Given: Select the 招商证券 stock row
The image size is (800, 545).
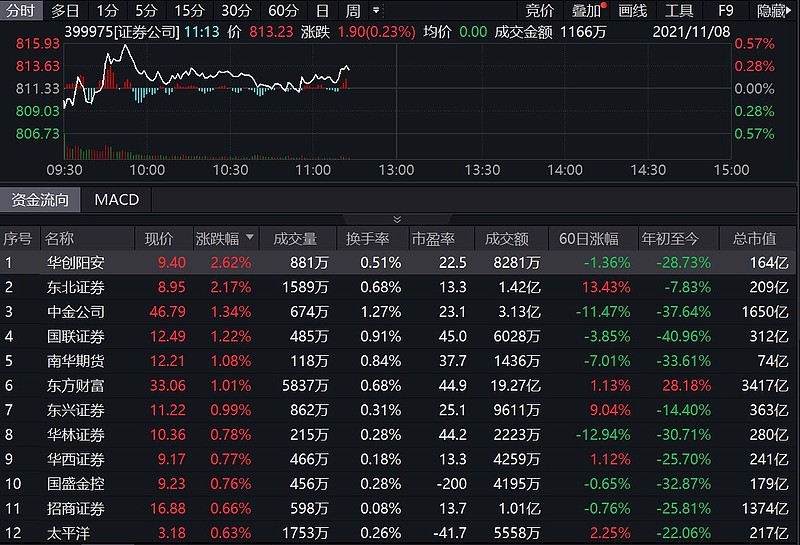Looking at the screenshot, I should (x=398, y=508).
